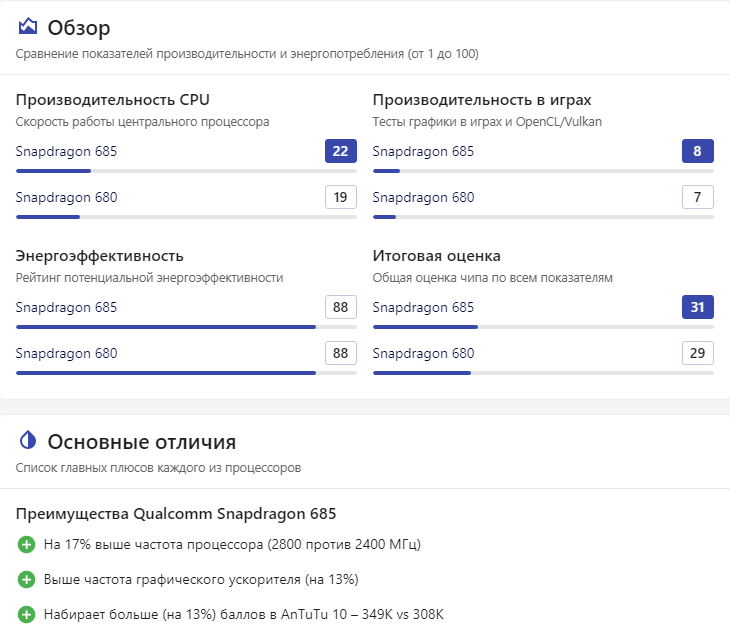Click the Основные отличия heading
The height and width of the screenshot is (640, 730).
pyautogui.click(x=142, y=442)
